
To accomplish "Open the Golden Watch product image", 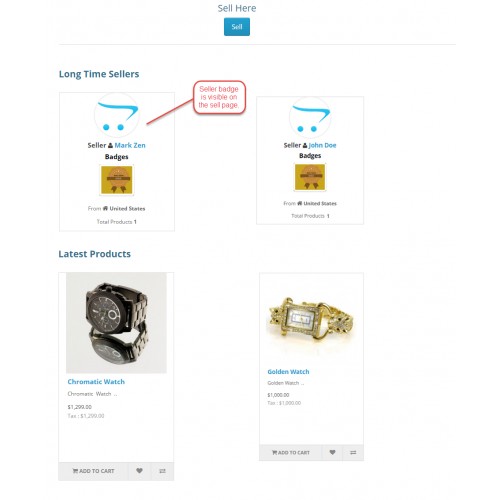I will (x=311, y=319).
